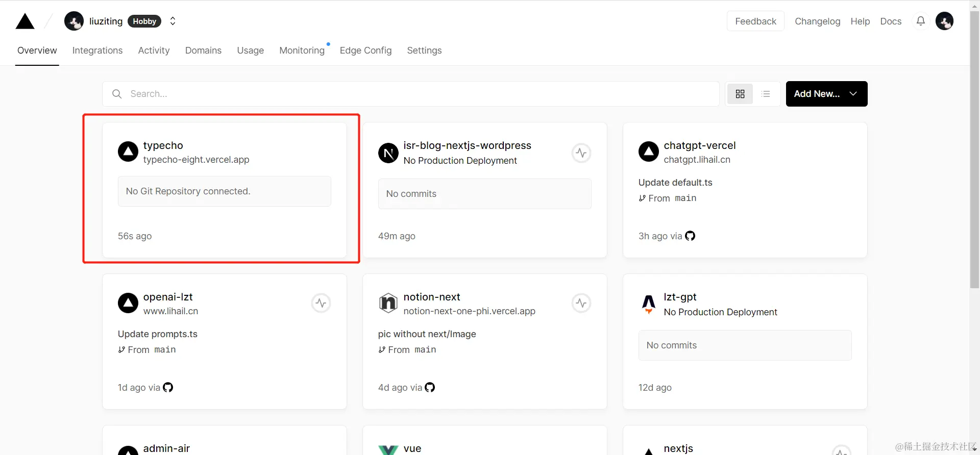Switch to the Integrations tab

tap(97, 50)
